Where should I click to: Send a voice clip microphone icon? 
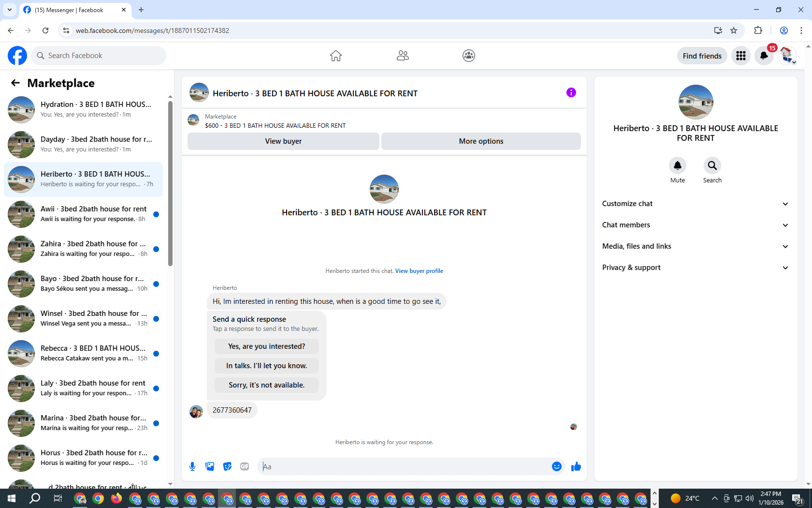[x=192, y=466]
